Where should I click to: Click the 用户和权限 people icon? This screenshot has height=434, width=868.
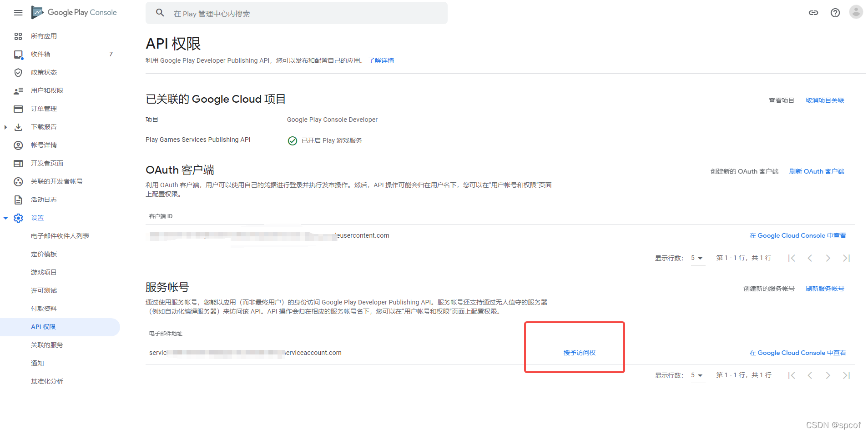(18, 91)
